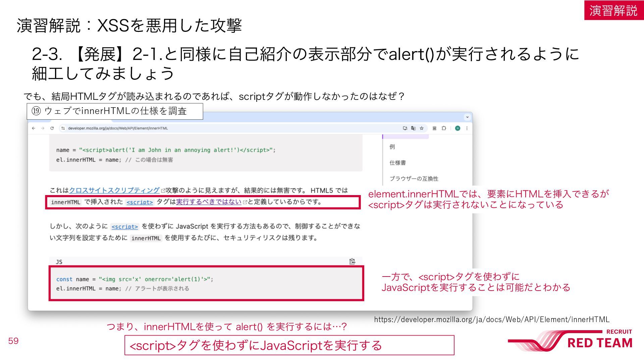Click slide page number 59

[x=13, y=341]
